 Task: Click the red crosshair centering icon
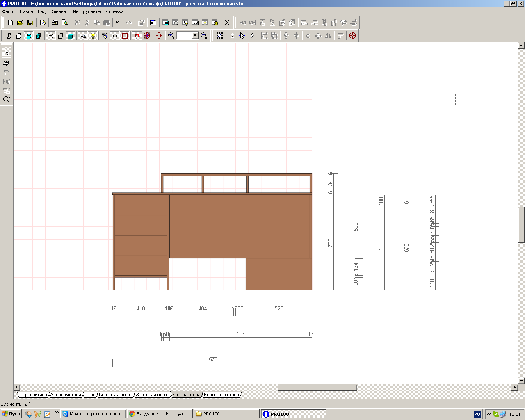pyautogui.click(x=159, y=36)
